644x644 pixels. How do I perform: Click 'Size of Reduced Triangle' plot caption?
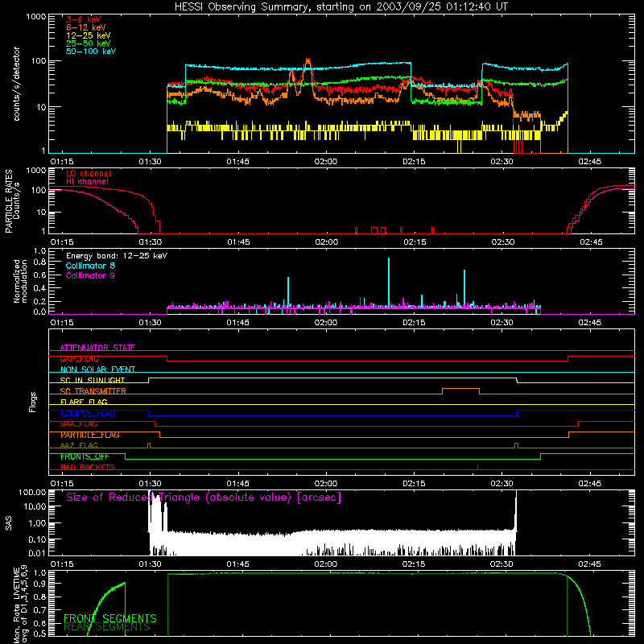click(204, 497)
